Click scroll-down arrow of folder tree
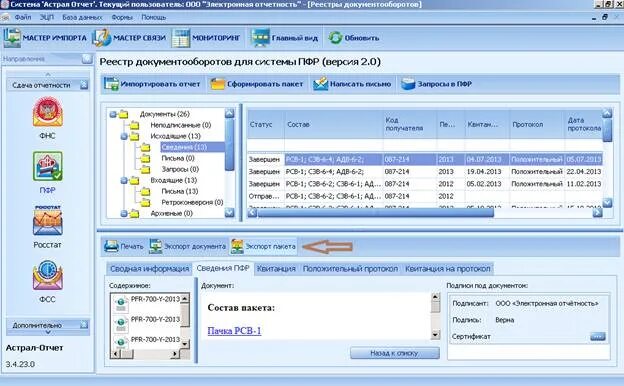 pyautogui.click(x=230, y=213)
